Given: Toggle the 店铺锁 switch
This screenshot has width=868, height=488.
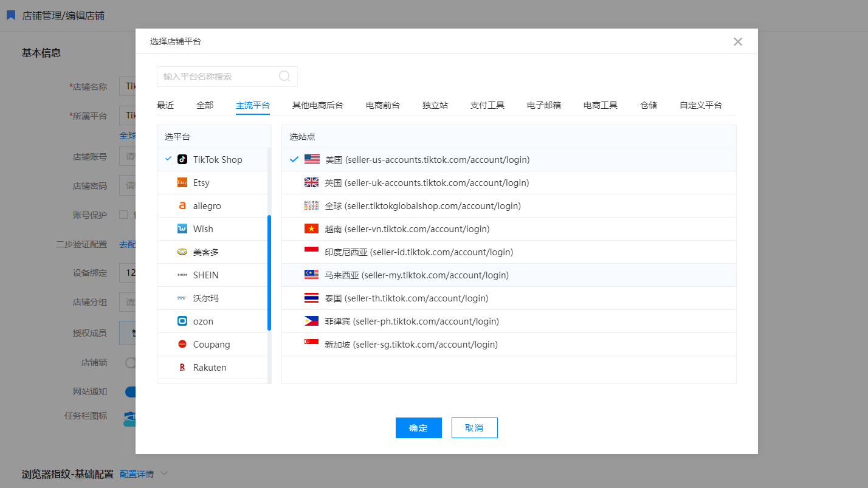Looking at the screenshot, I should (130, 363).
